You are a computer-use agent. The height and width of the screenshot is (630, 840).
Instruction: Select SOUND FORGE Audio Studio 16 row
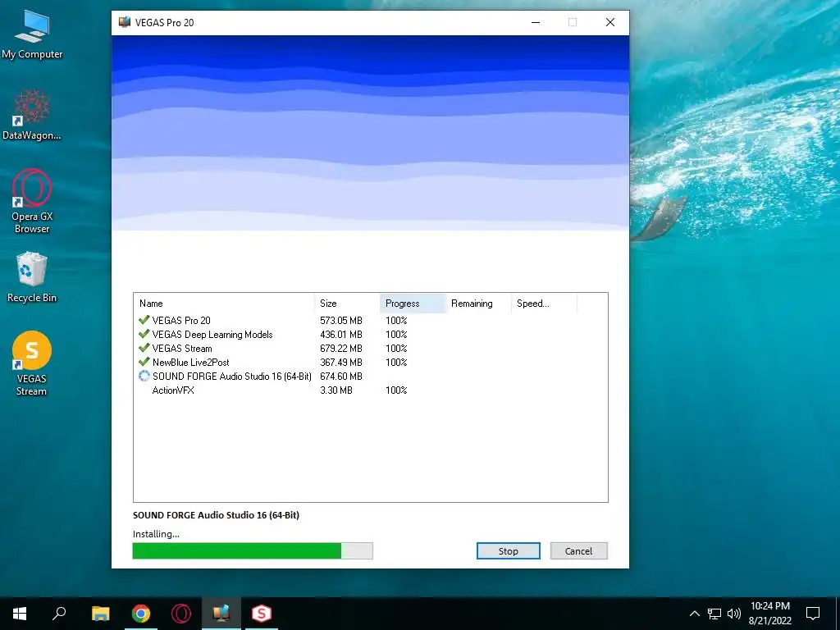371,376
